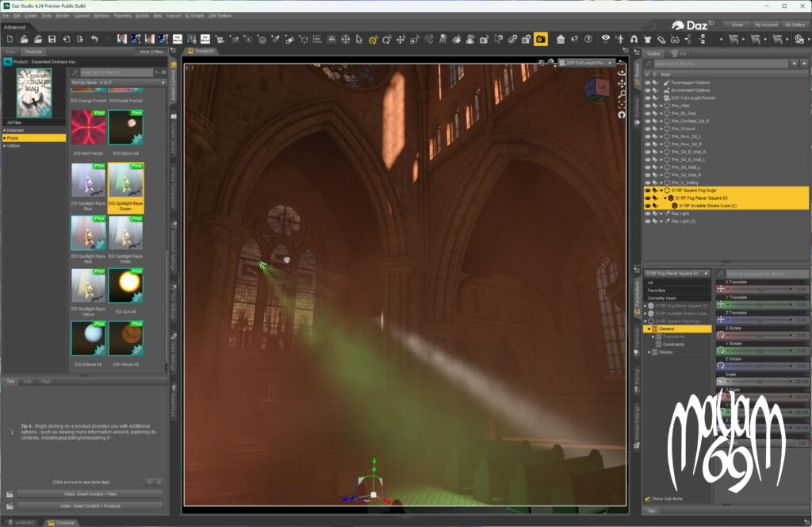
Task: Click the Open File folder icon
Action: coord(24,40)
